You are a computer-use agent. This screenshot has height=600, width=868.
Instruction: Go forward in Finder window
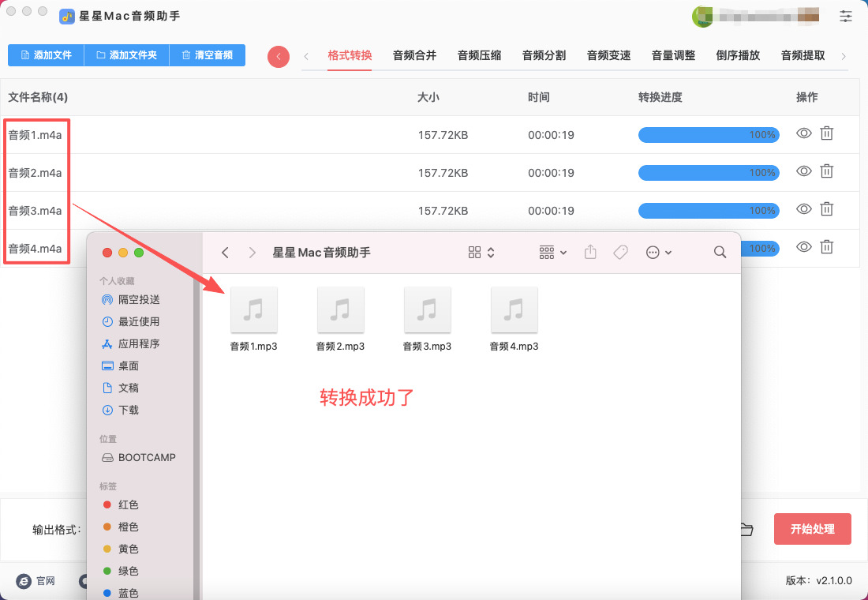coord(253,253)
